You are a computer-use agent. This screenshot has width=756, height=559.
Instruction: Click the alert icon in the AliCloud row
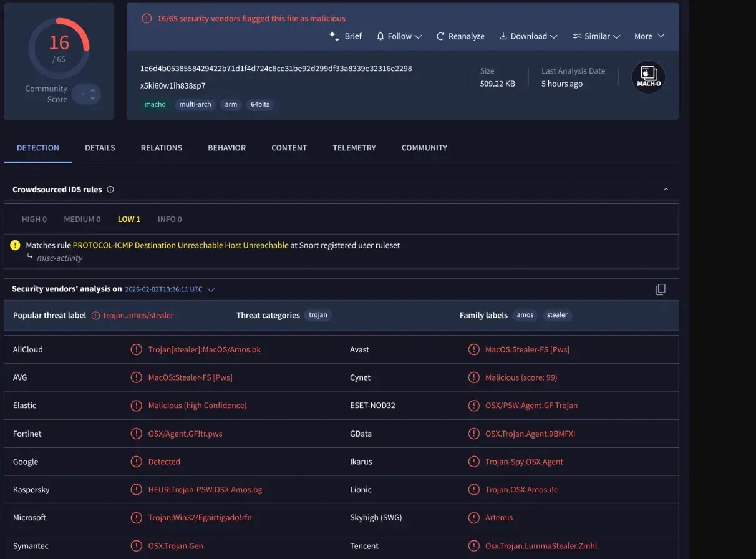pyautogui.click(x=136, y=349)
